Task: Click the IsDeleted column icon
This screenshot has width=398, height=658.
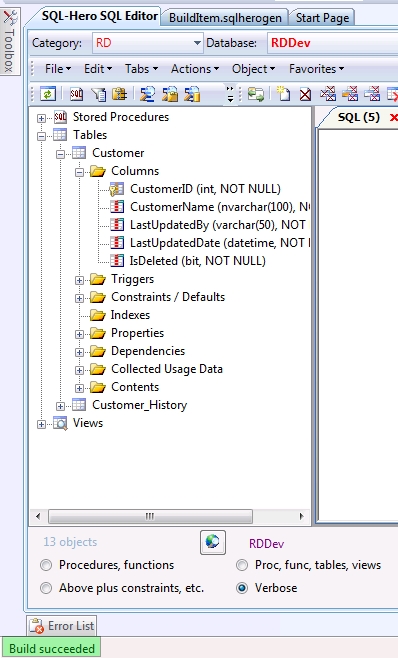Action: pyautogui.click(x=117, y=261)
